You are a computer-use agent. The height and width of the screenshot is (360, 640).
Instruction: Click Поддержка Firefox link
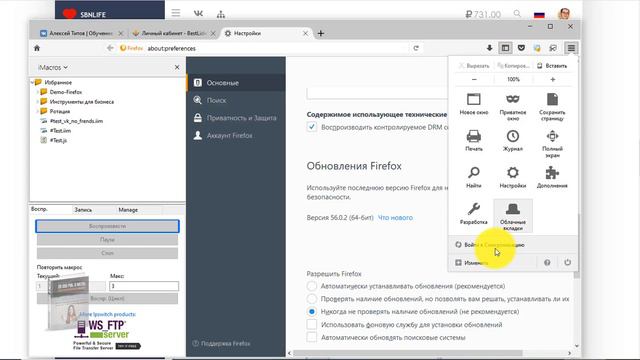coord(222,344)
